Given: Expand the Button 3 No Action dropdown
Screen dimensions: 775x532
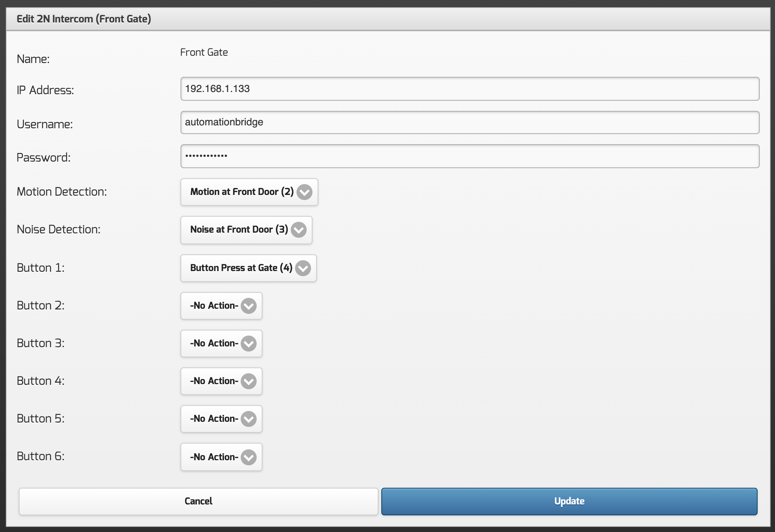Looking at the screenshot, I should 214,344.
